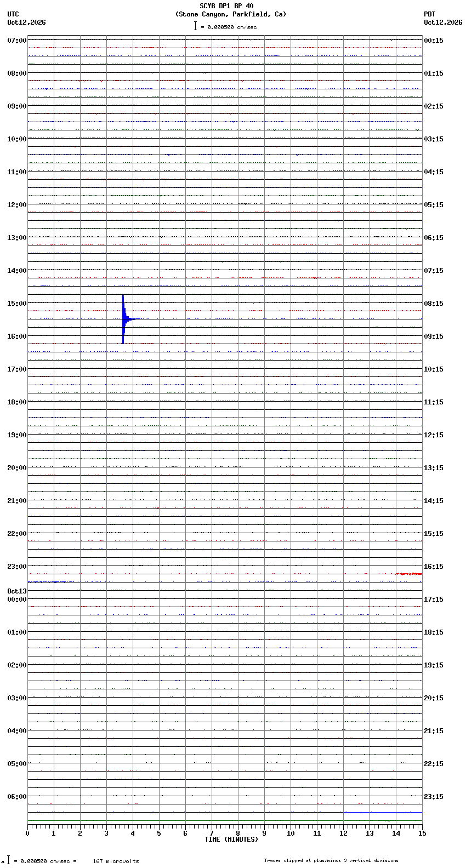The height and width of the screenshot is (868, 466).
Task: Select the 02:00 UTC time label
Action: 17,665
